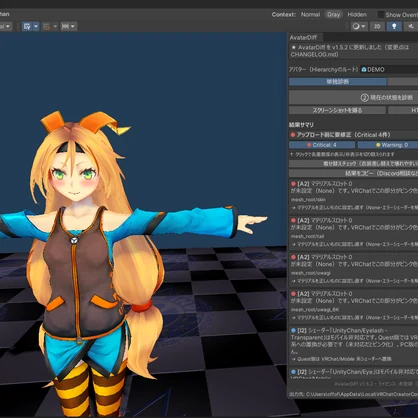Click the AvatarDiff v1.5.2 license footer text
Image resolution: width=418 pixels, height=418 pixels.
tap(373, 384)
